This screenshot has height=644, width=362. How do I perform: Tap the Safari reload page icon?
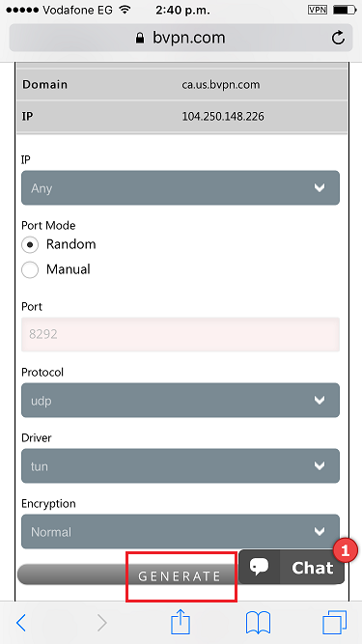tap(338, 39)
